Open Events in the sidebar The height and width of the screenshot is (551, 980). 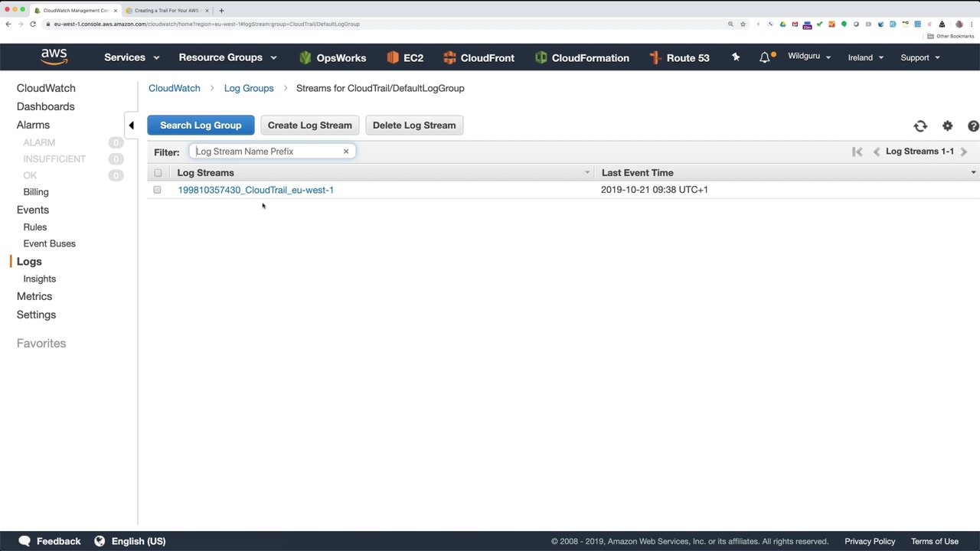33,210
